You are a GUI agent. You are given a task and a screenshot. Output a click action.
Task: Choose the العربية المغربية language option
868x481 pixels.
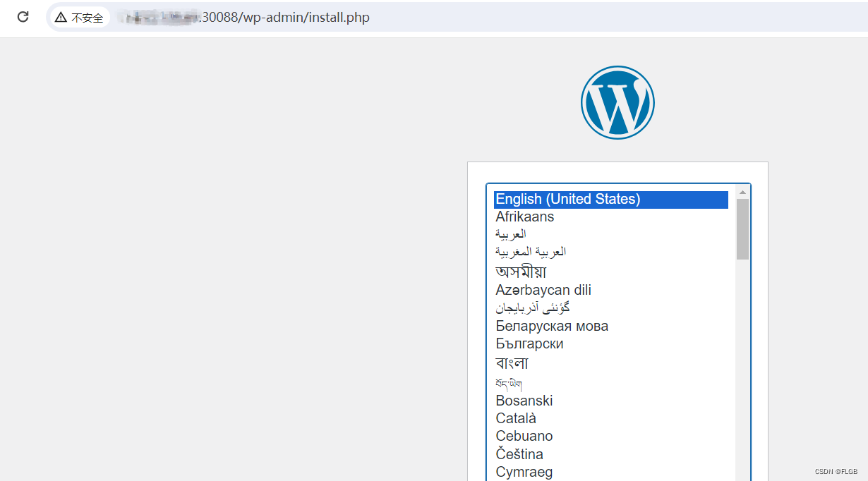click(611, 252)
